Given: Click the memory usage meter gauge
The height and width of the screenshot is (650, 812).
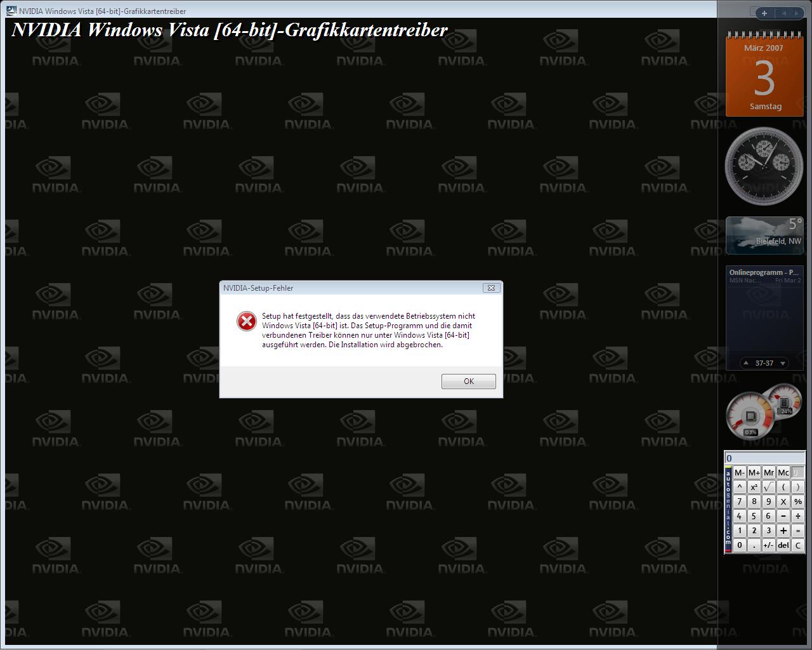Looking at the screenshot, I should [785, 401].
